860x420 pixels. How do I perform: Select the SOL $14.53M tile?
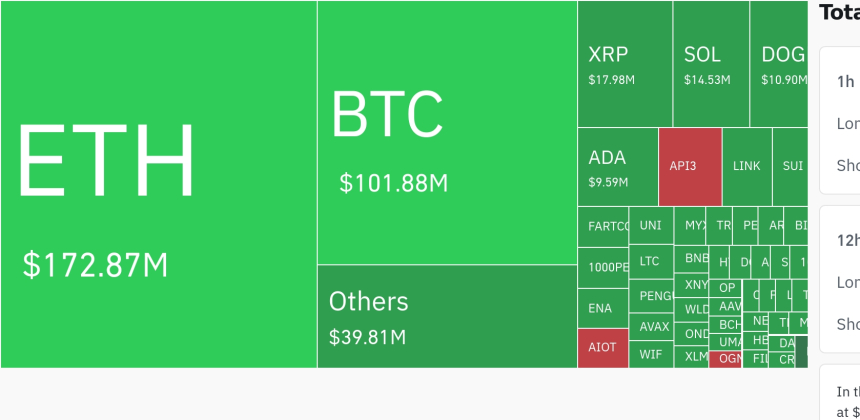pos(710,64)
